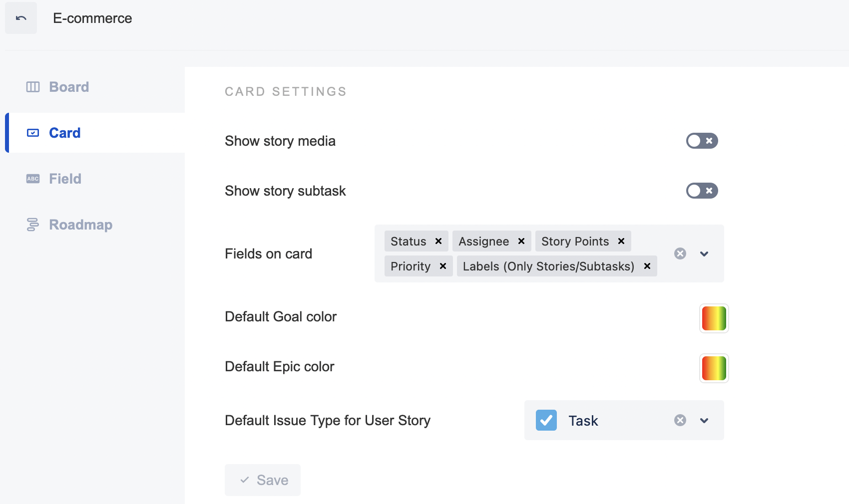Image resolution: width=849 pixels, height=504 pixels.
Task: Remove the Story Points tag
Action: [621, 242]
